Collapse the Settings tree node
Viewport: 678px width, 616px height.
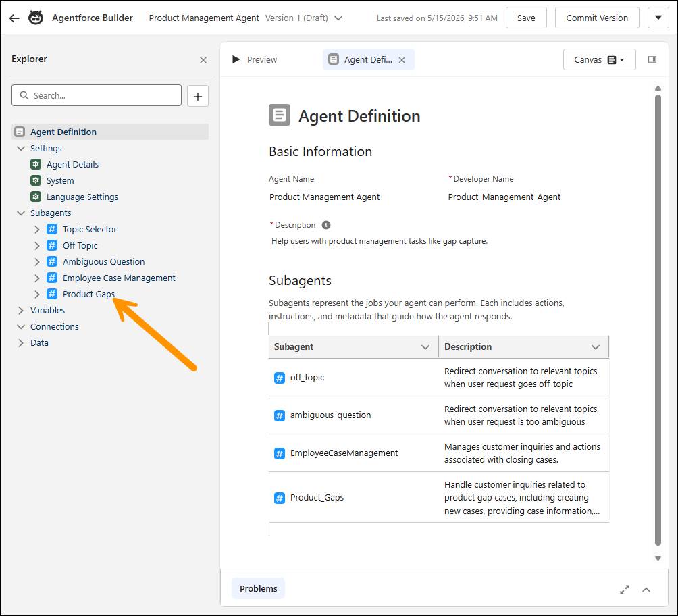(21, 149)
